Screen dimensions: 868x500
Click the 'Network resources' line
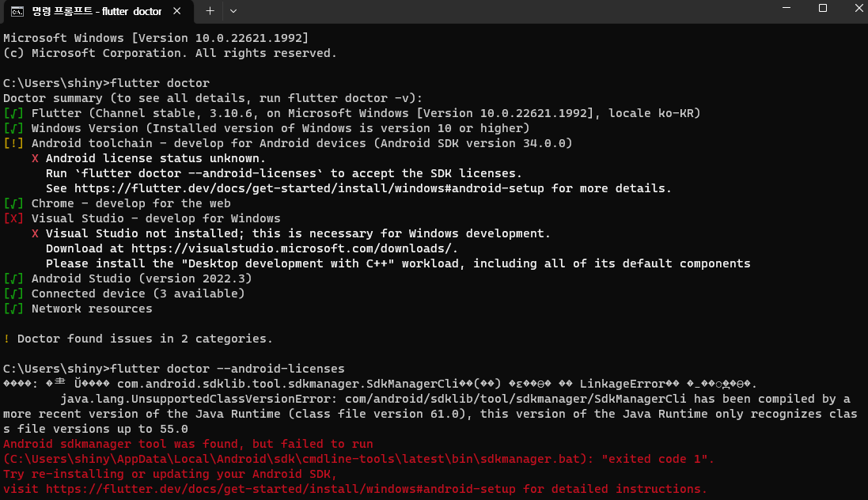78,309
